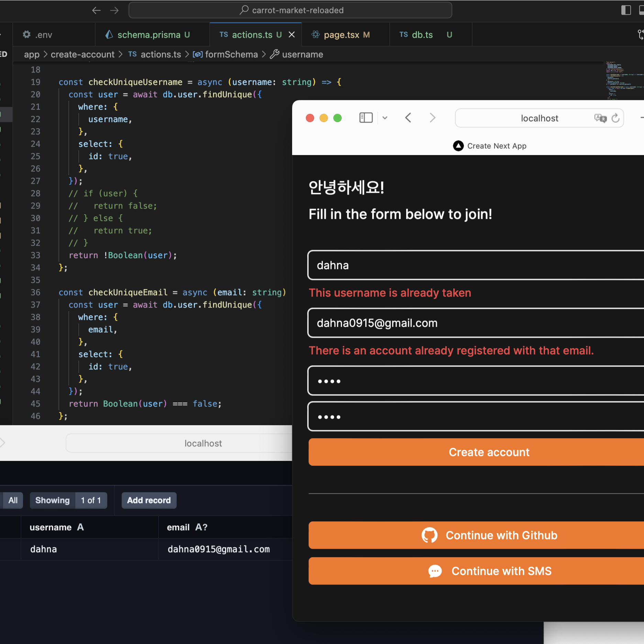Click the email column header
The width and height of the screenshot is (644, 644).
point(225,527)
